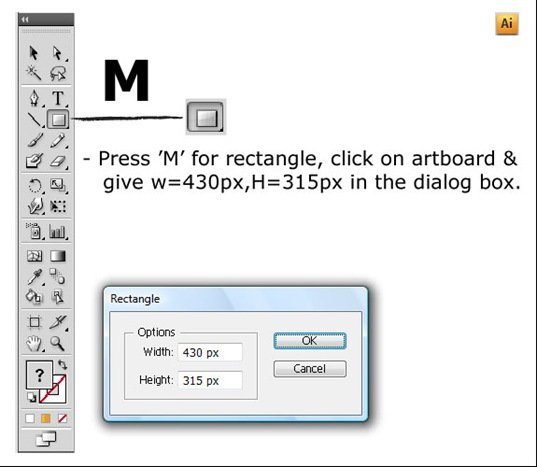This screenshot has height=467, width=537.
Task: Select the Direct Selection tool
Action: [x=57, y=53]
